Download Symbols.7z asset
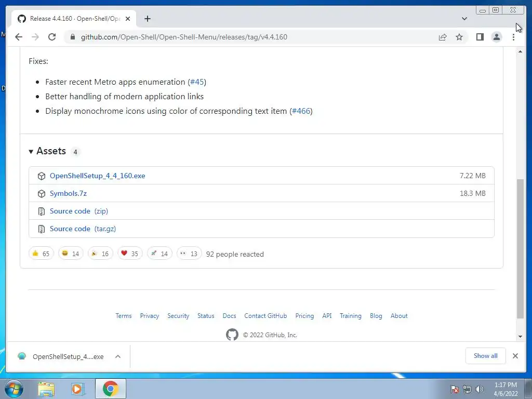The image size is (532, 399). (68, 193)
